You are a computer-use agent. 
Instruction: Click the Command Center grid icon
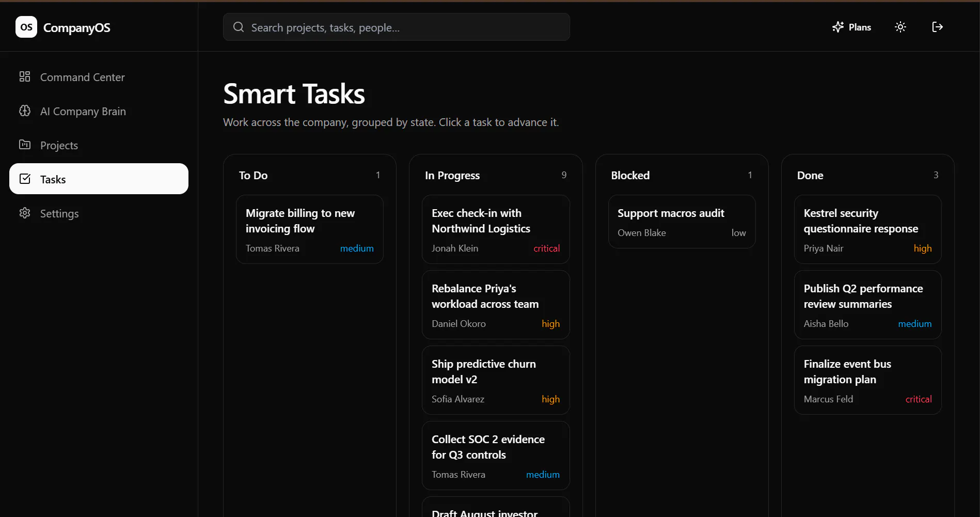pyautogui.click(x=25, y=76)
